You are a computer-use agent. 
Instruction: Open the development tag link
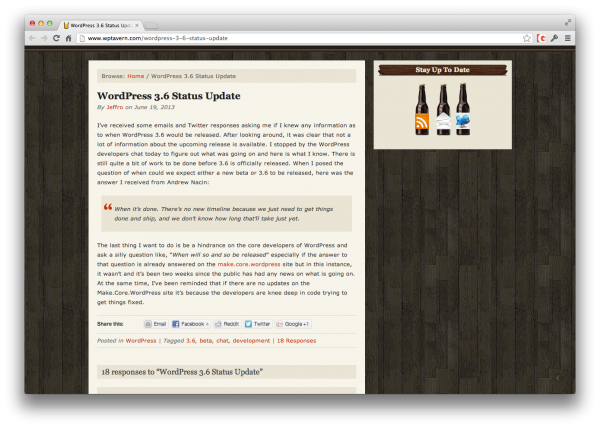pyautogui.click(x=251, y=340)
